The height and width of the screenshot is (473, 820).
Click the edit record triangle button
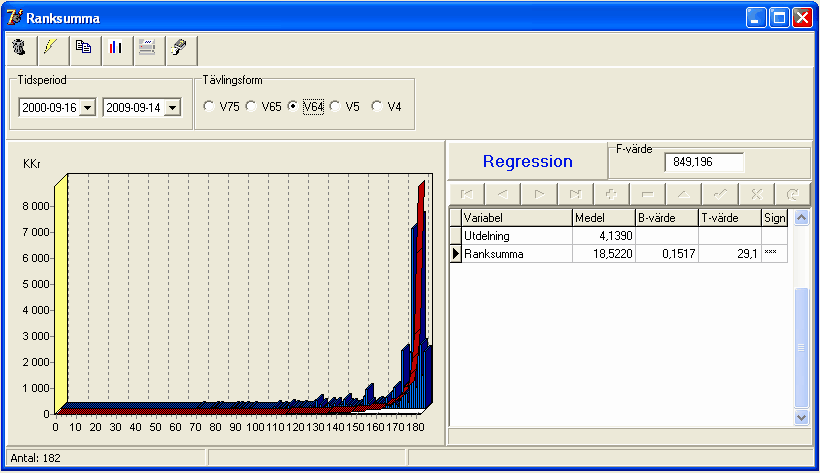point(684,194)
